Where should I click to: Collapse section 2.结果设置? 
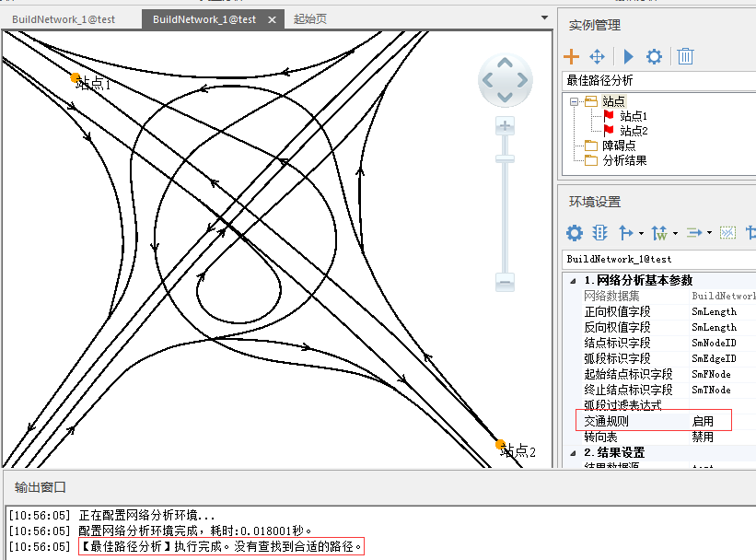[573, 453]
